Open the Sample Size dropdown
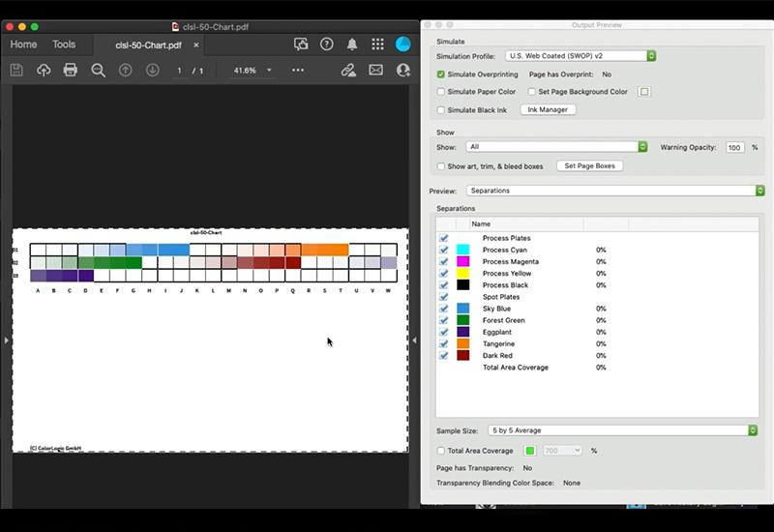Image resolution: width=774 pixels, height=532 pixels. (x=622, y=429)
